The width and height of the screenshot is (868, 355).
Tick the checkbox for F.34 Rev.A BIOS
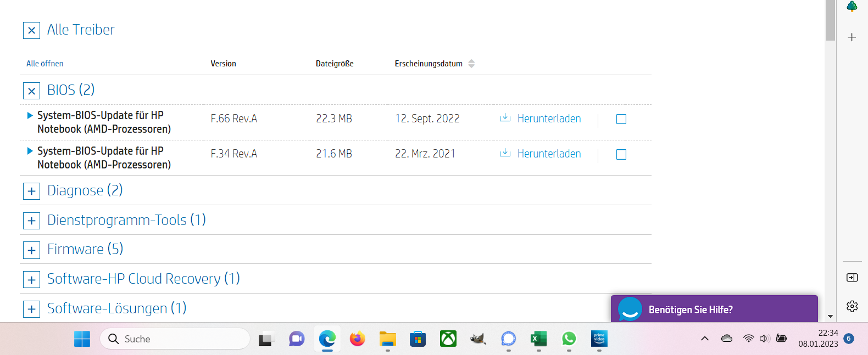click(621, 155)
